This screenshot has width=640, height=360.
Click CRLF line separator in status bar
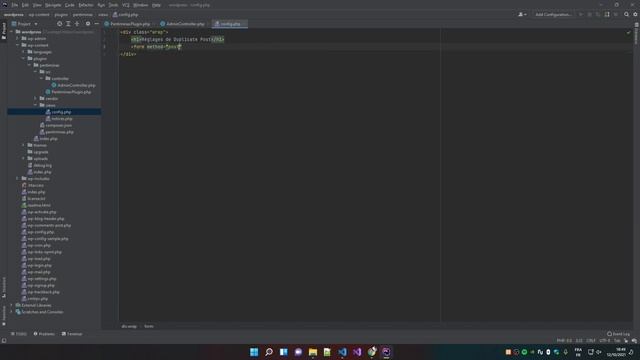point(591,340)
